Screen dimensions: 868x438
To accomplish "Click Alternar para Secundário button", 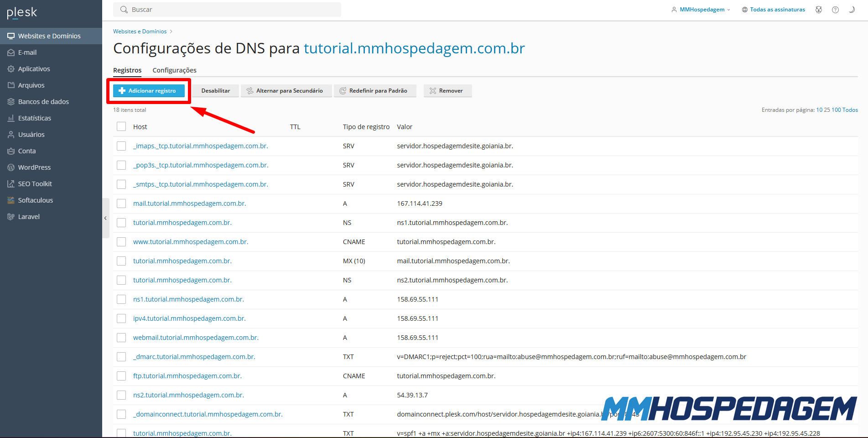I will [286, 91].
